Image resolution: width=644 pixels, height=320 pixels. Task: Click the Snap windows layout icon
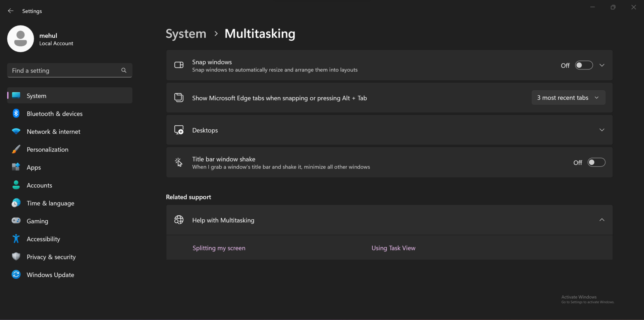179,65
